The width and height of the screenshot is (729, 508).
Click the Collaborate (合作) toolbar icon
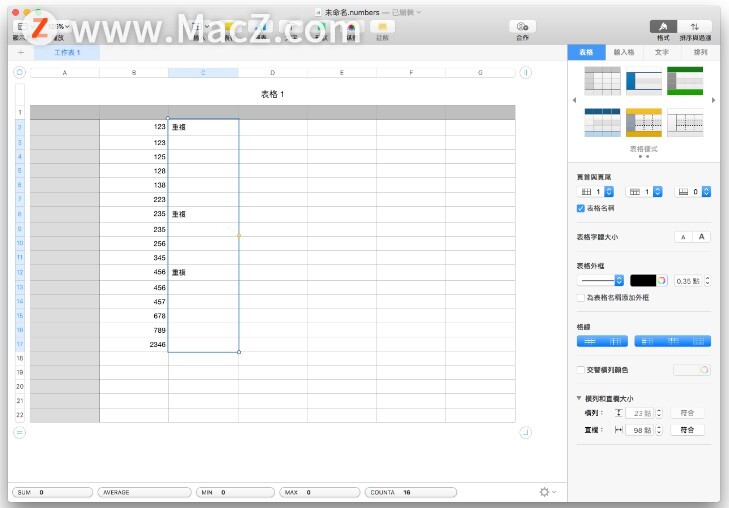pos(523,26)
